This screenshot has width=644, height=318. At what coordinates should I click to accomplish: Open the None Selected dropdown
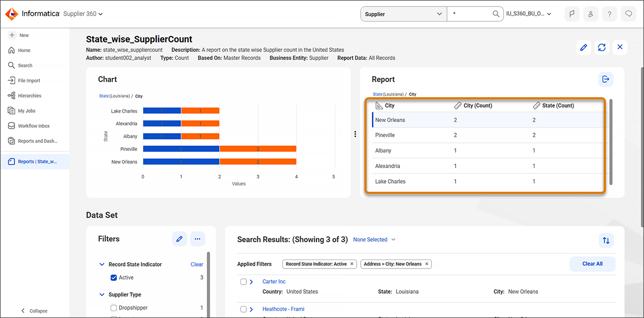coord(374,240)
